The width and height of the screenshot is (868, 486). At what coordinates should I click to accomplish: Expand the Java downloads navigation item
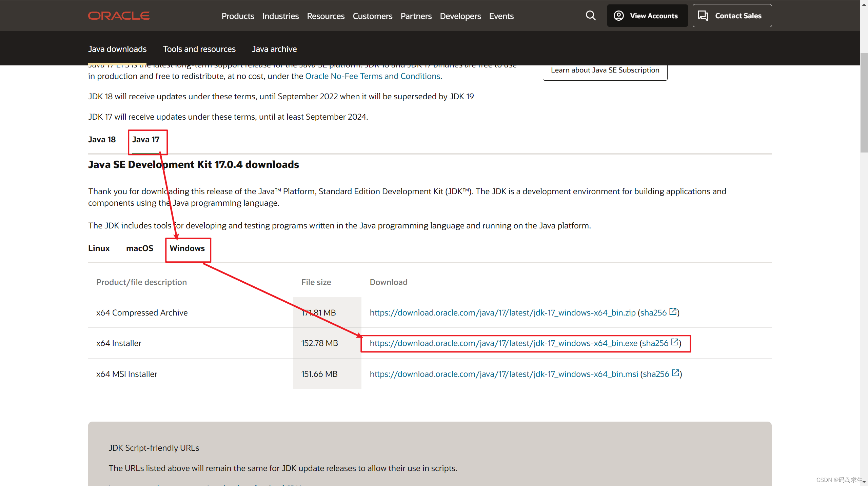click(x=117, y=49)
